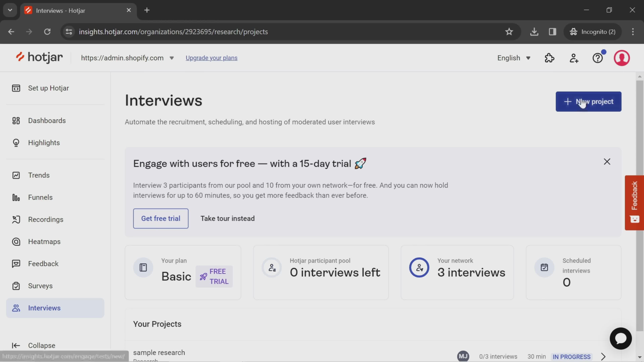
Task: Open Heatmaps in sidebar
Action: coord(55,242)
